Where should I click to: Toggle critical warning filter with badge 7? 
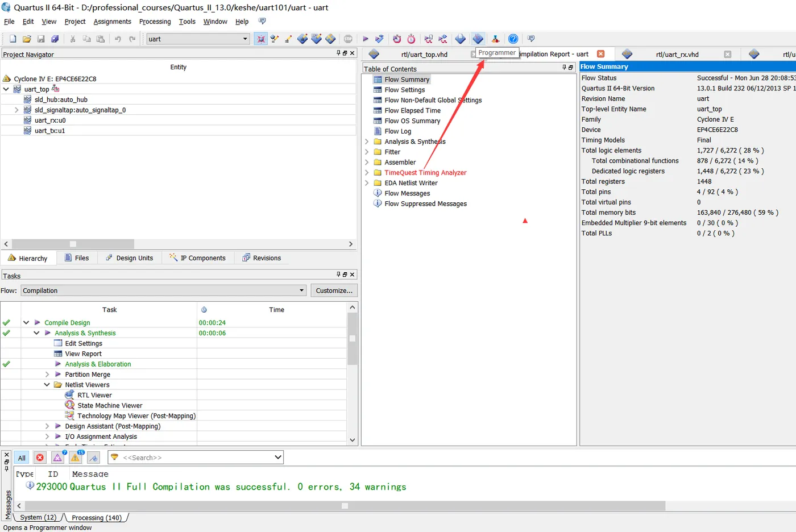coord(58,458)
